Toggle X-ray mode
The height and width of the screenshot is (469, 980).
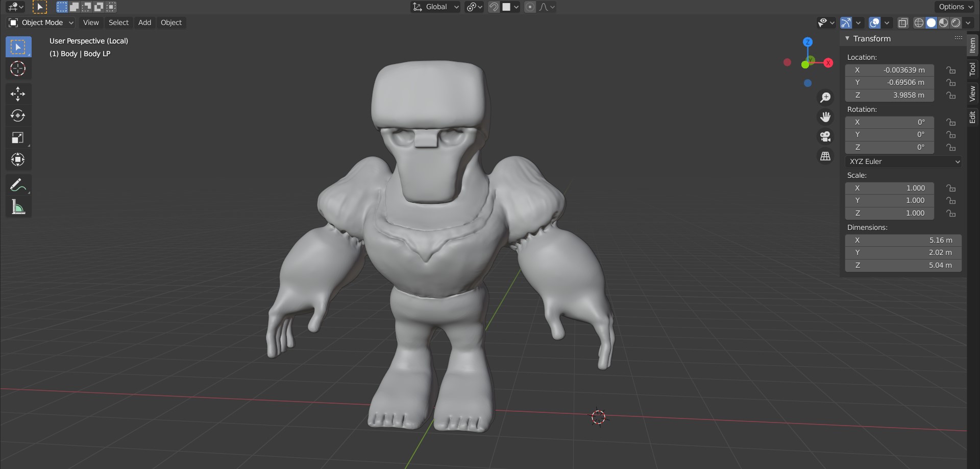tap(903, 22)
